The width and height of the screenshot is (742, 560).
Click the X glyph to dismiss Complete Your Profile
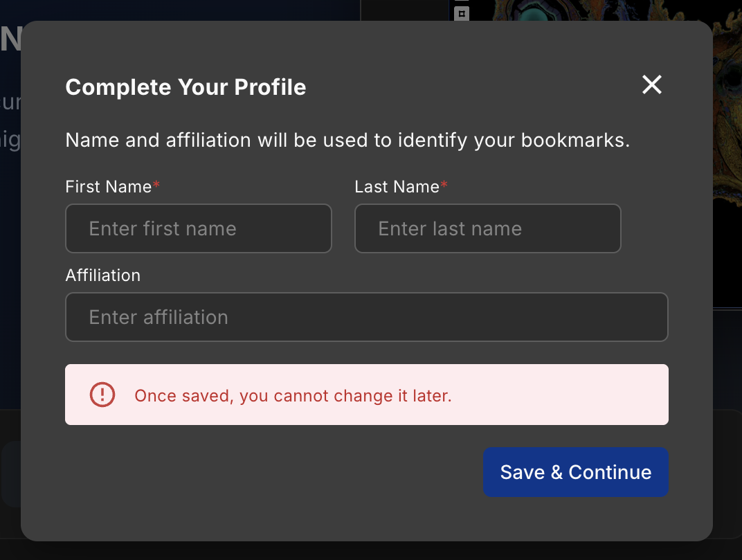[x=651, y=84]
